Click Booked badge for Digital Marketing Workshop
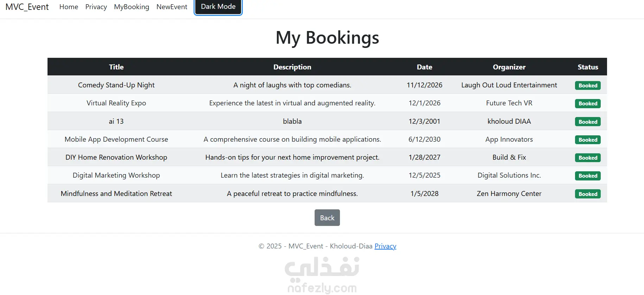 click(588, 176)
